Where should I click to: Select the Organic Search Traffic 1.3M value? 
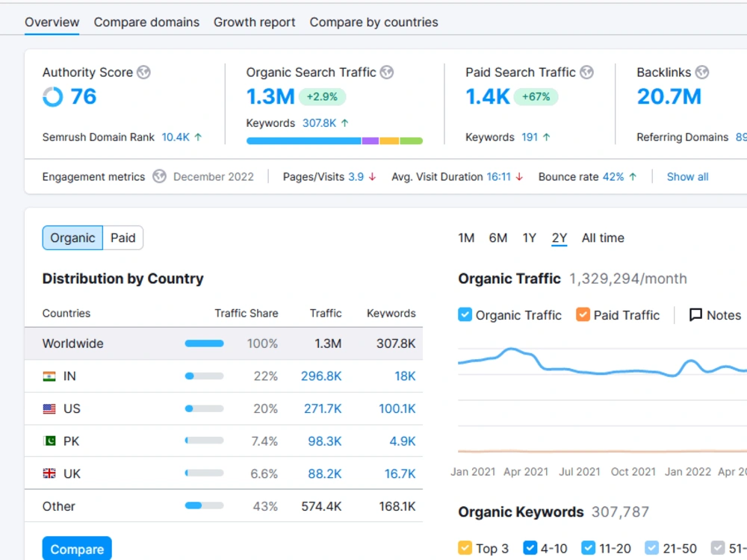tap(270, 96)
